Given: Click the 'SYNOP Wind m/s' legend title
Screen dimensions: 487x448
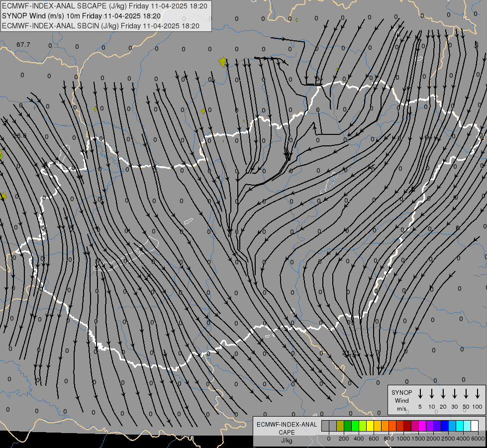Looking at the screenshot, I should point(401,400).
